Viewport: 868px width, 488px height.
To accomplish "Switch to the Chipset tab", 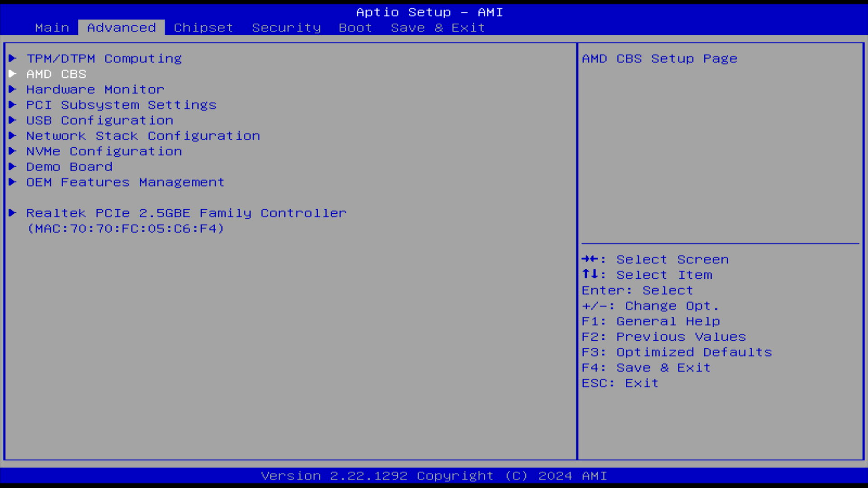I will point(203,28).
